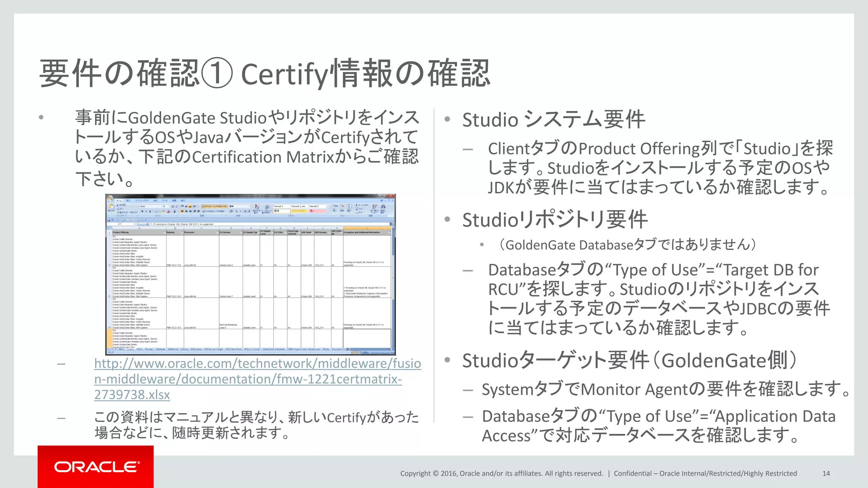
Task: Click the fill color bucket icon
Action: point(163,211)
